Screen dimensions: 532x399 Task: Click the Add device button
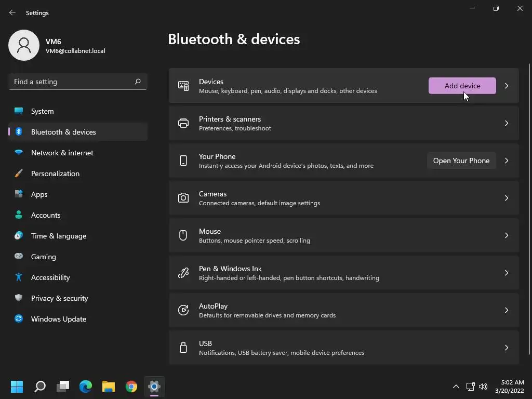[x=462, y=86]
